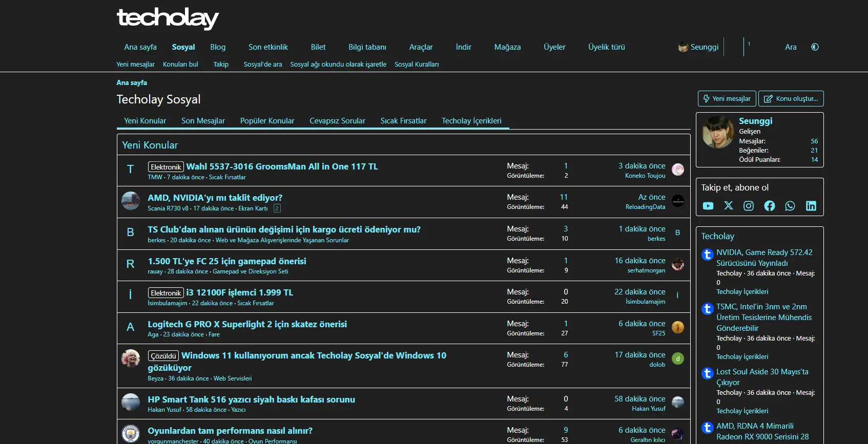868x444 pixels.
Task: Click serhatmorgan's last-poster avatar
Action: coord(678,264)
